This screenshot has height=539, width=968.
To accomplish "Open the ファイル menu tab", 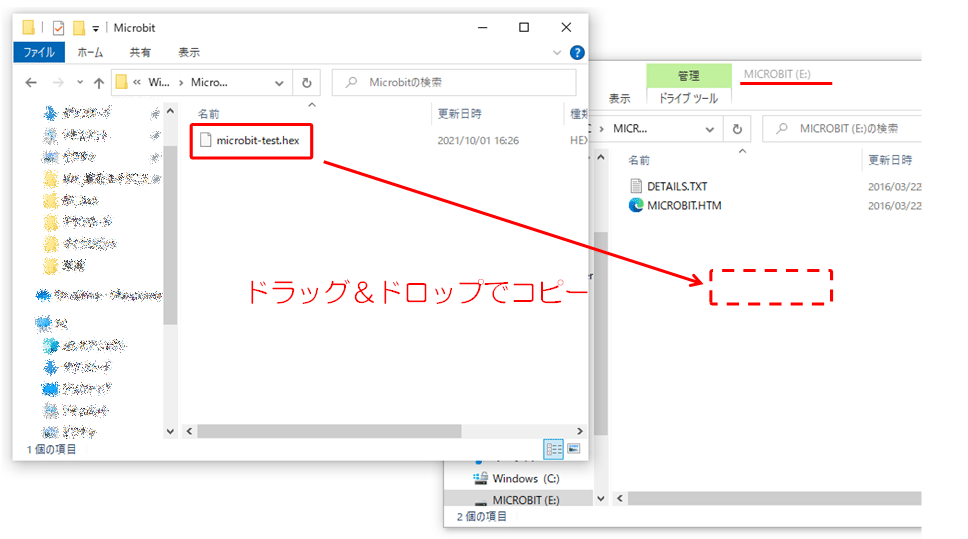I will point(39,52).
